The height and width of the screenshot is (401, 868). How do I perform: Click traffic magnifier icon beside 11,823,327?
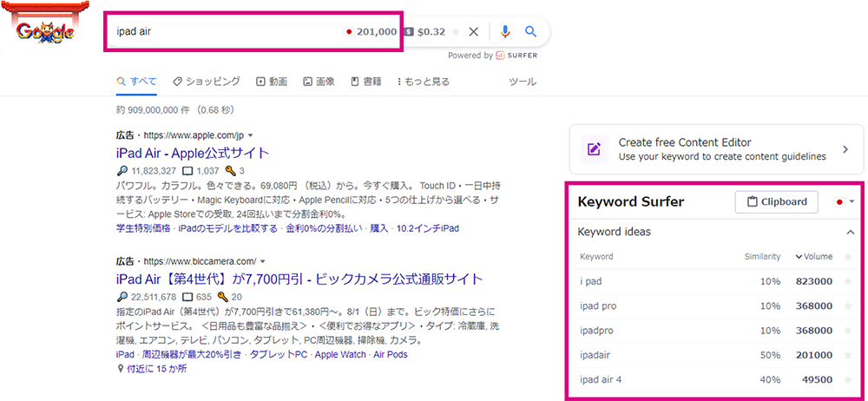click(122, 171)
